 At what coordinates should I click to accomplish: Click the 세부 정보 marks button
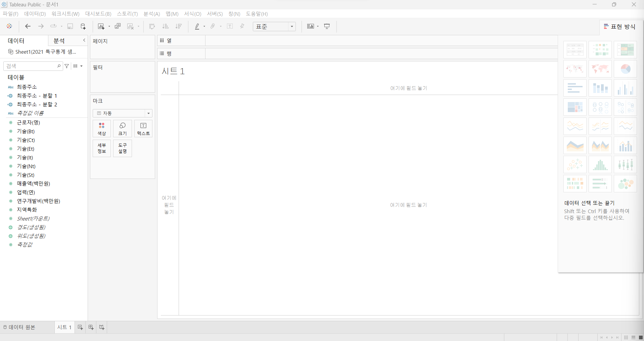coord(102,148)
